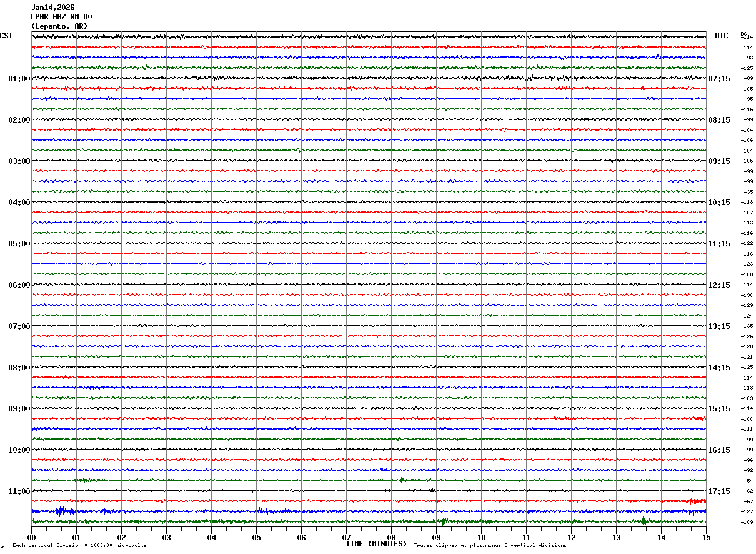Click the DC offset value -130

click(x=747, y=295)
